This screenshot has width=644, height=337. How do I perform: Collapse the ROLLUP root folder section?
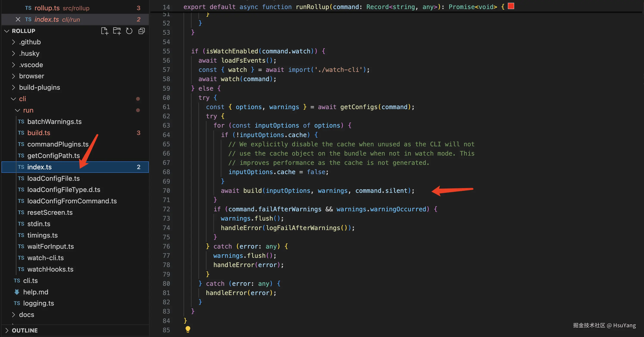(7, 31)
